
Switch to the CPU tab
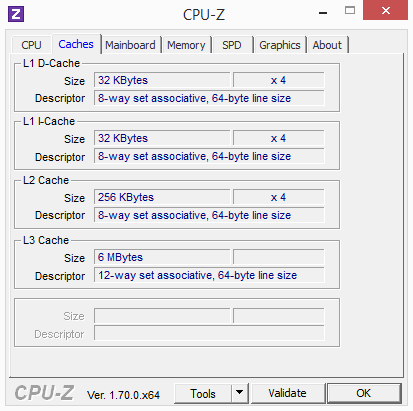[x=31, y=45]
